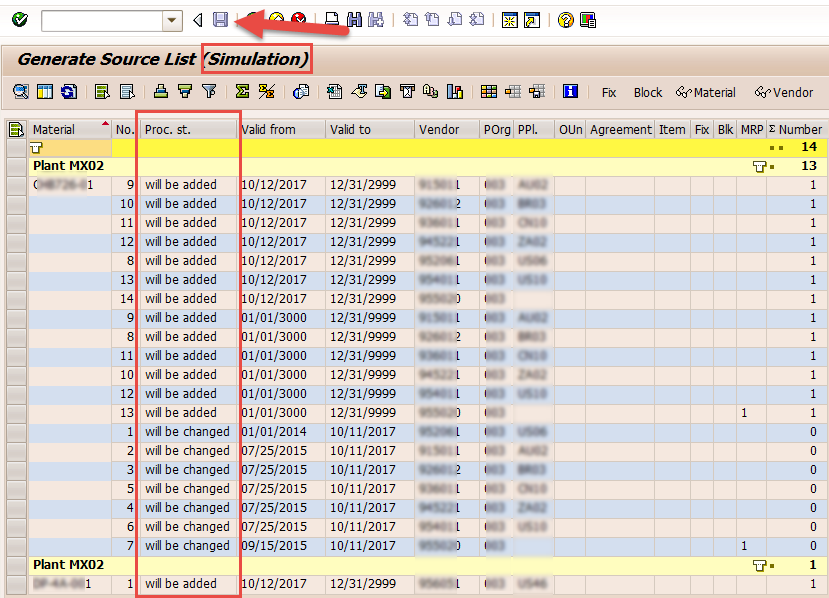Export the list to spreadsheet
Viewport: 829px width, 598px height.
point(334,92)
